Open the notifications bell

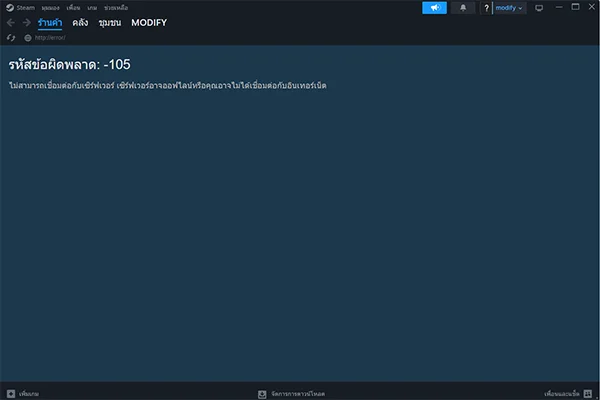(x=463, y=8)
